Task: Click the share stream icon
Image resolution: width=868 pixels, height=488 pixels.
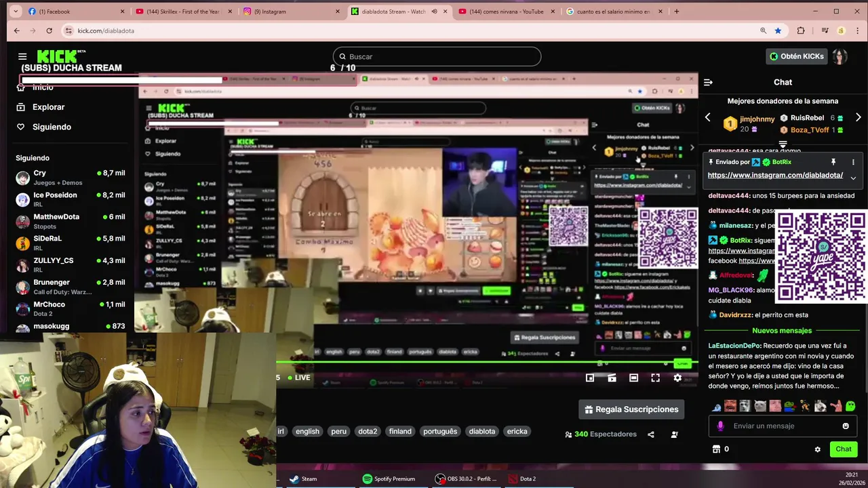Action: [x=651, y=434]
